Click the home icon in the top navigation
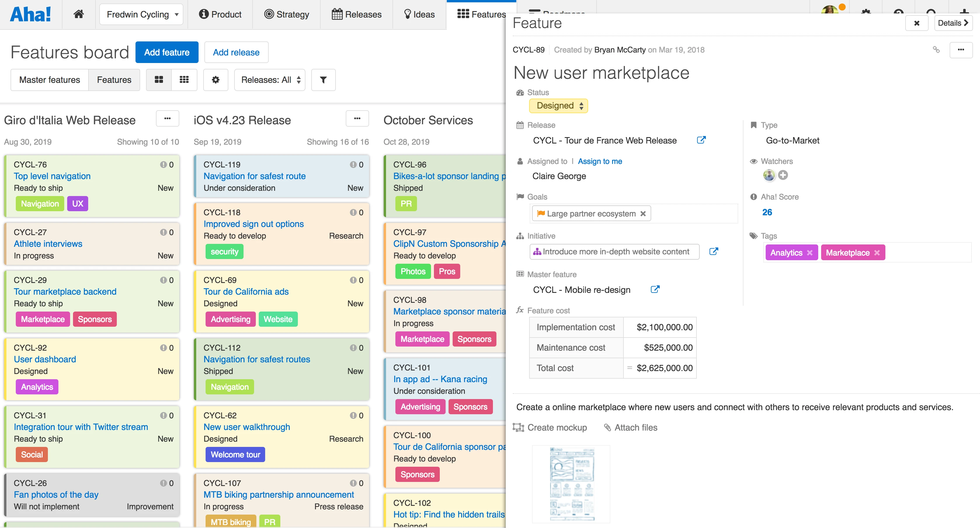 click(x=78, y=15)
